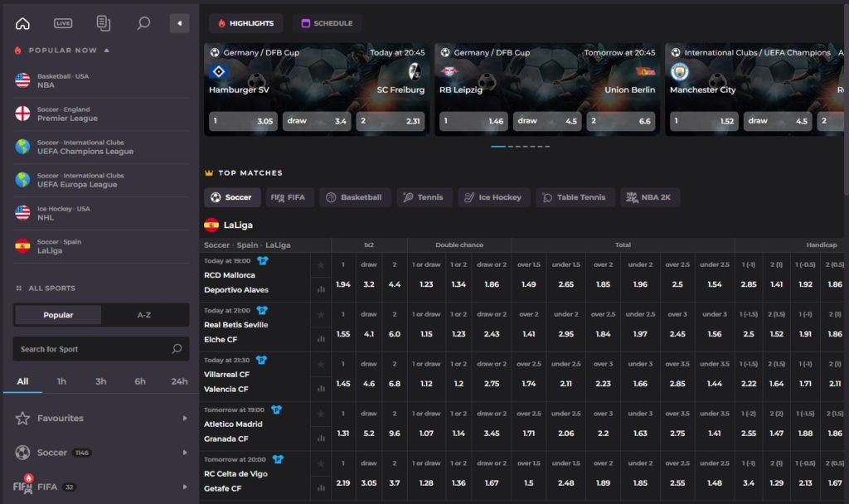Click the search magnifier icon in sidebar header
Viewport: 849px width, 504px height.
pyautogui.click(x=143, y=23)
